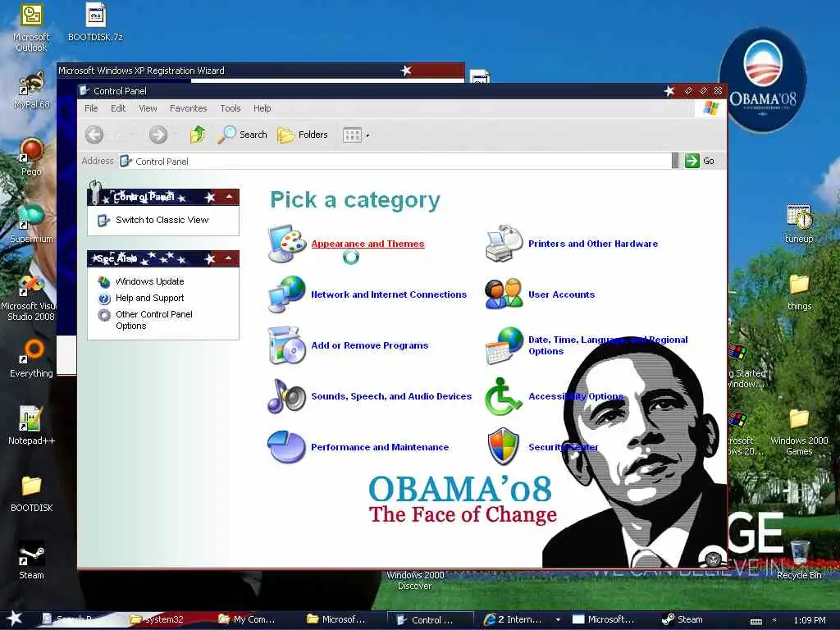Select the things folder on desktop
The image size is (840, 630).
click(x=799, y=292)
